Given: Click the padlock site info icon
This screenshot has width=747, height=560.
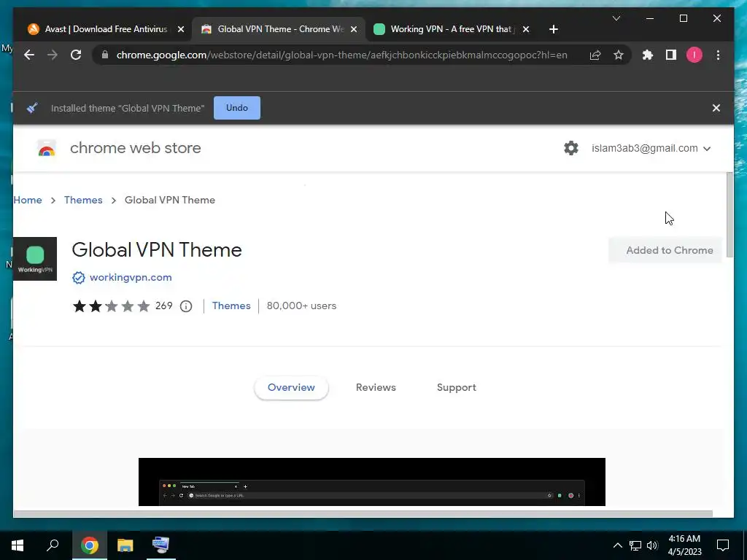Looking at the screenshot, I should pyautogui.click(x=105, y=55).
